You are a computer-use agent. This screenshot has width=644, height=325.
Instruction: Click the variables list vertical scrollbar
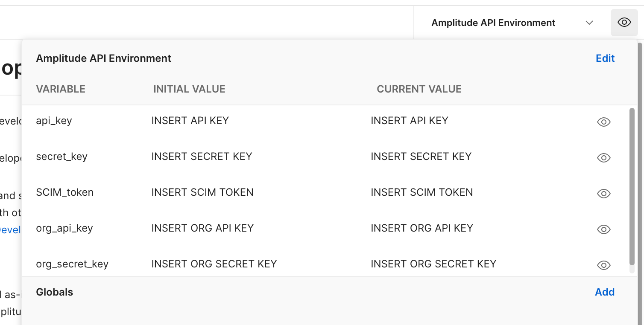(x=632, y=187)
